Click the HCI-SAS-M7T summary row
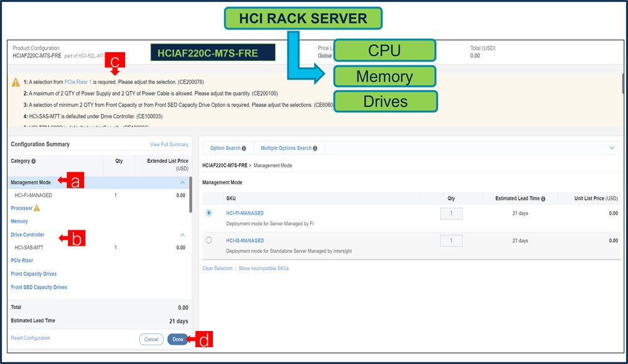Viewport: 628px width, 364px height. tap(98, 248)
